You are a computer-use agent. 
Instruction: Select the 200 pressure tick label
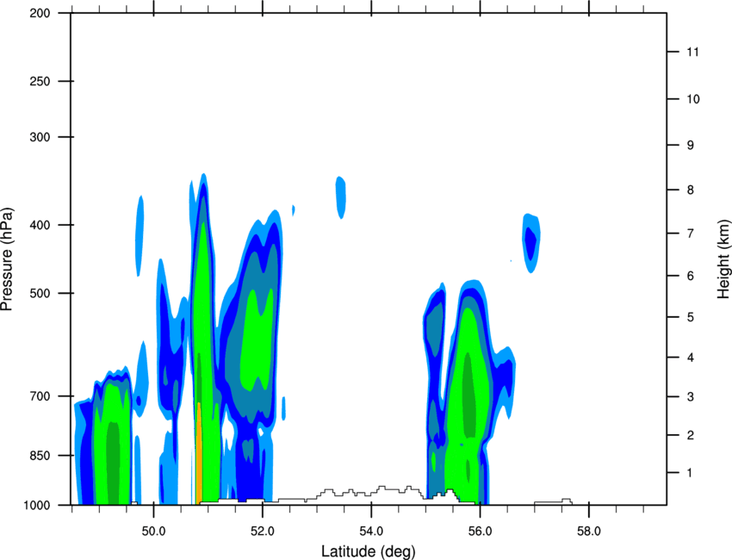click(40, 13)
